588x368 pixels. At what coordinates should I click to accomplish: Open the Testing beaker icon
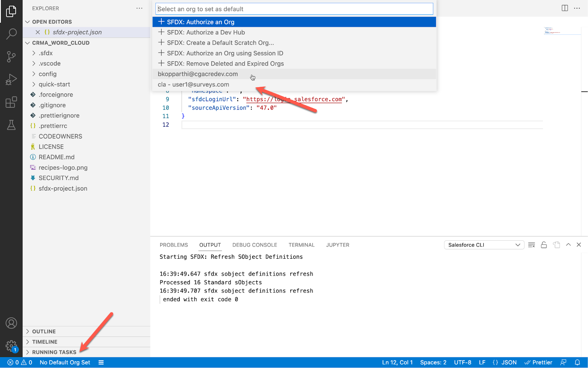click(11, 125)
